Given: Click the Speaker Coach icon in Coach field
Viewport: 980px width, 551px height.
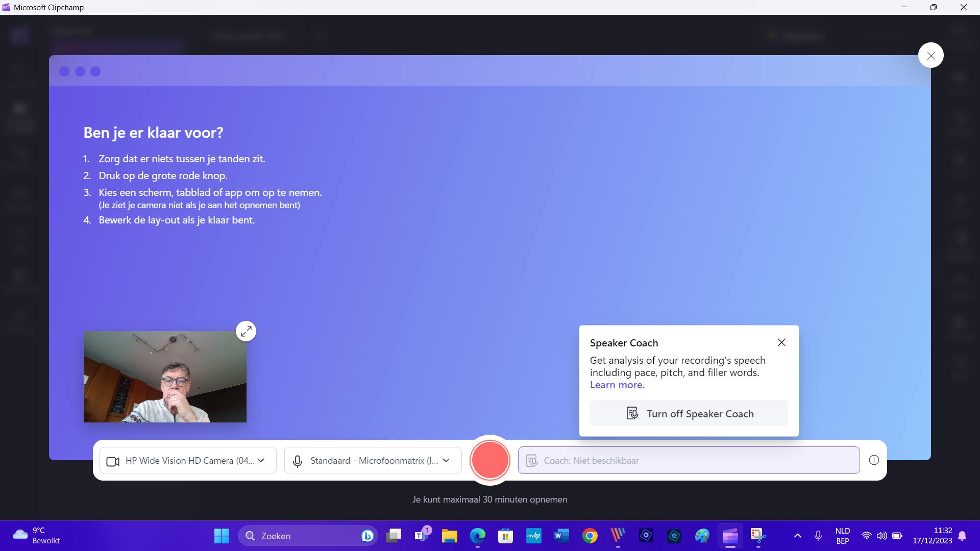Looking at the screenshot, I should click(532, 461).
